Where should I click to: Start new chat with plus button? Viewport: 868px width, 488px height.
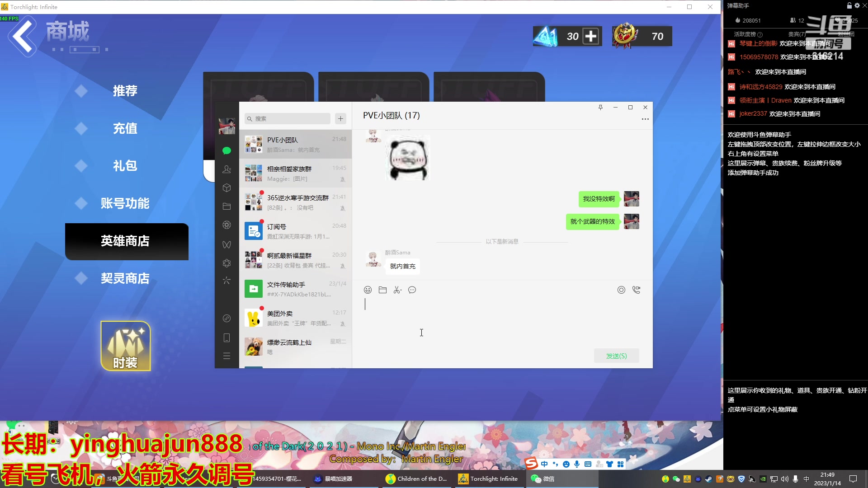tap(340, 118)
